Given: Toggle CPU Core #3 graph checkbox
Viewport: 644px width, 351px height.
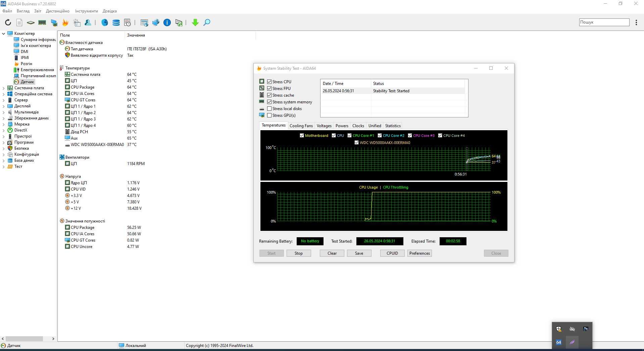Looking at the screenshot, I should [410, 136].
